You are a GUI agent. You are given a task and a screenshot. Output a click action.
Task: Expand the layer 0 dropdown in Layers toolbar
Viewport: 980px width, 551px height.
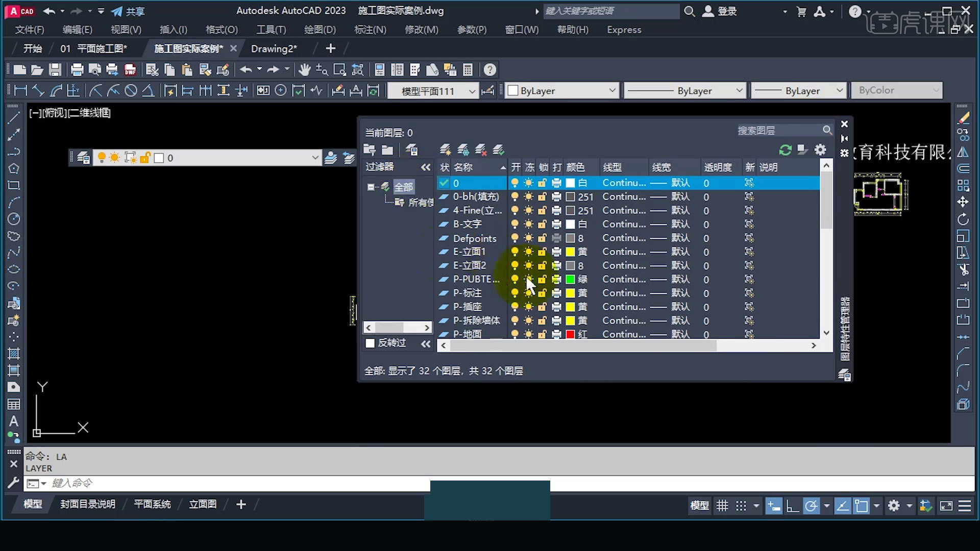[315, 158]
